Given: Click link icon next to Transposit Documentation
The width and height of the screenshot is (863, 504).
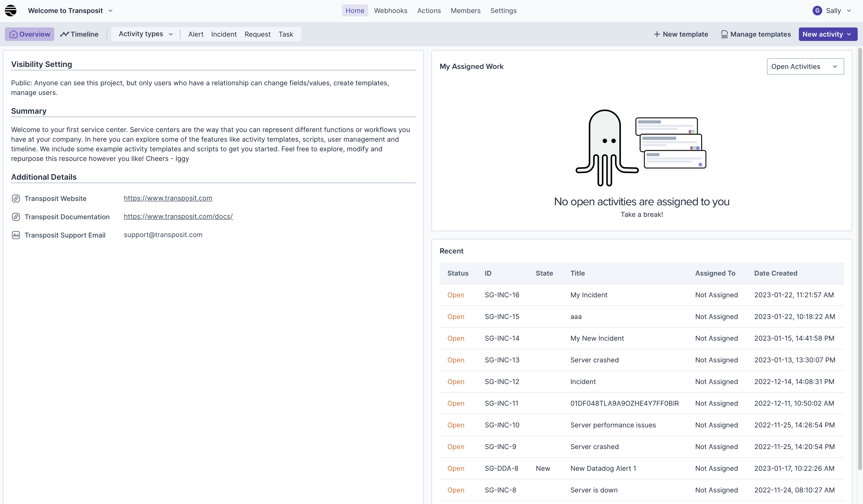Looking at the screenshot, I should click(16, 217).
